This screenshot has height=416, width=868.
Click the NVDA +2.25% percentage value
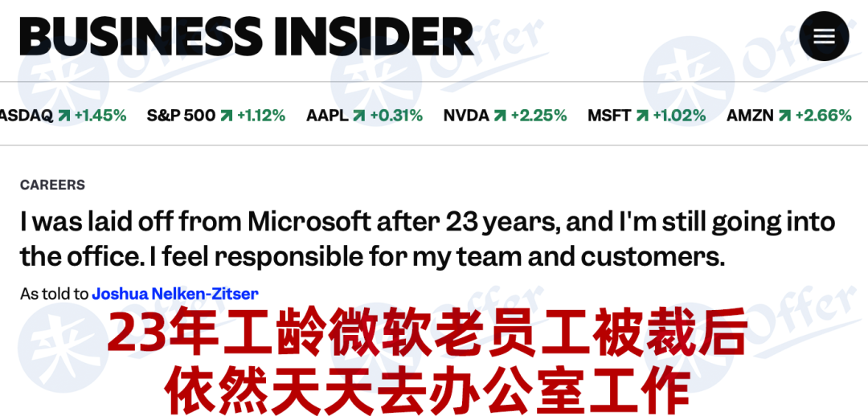point(538,116)
